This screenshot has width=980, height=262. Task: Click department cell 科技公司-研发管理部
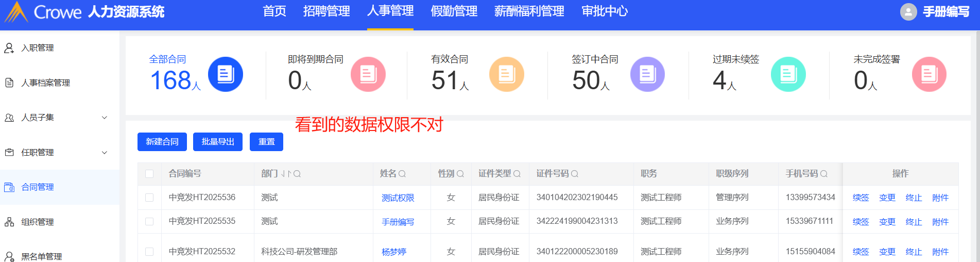click(299, 252)
